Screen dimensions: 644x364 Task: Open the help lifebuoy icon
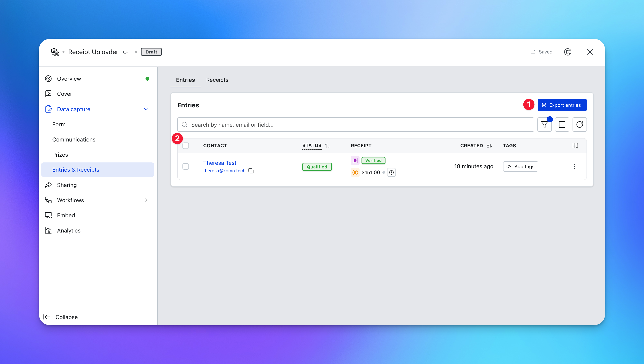pyautogui.click(x=568, y=52)
